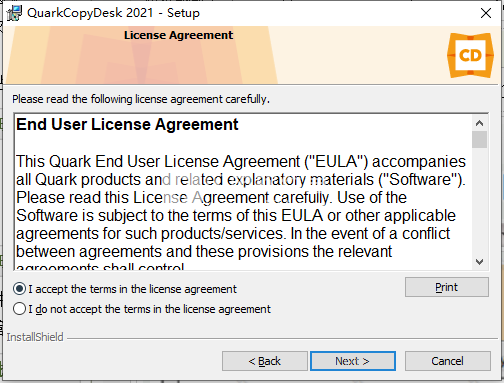Go to the previous step with Back
This screenshot has width=504, height=383.
coord(265,361)
